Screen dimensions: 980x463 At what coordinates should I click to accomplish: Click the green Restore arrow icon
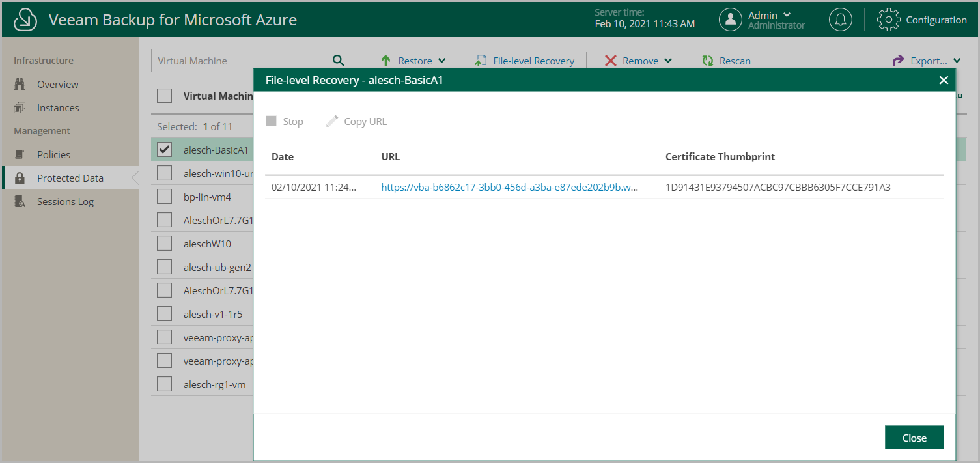tap(386, 61)
